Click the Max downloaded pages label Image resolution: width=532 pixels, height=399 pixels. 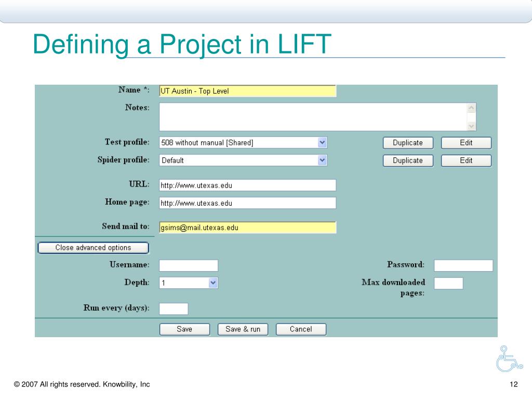click(393, 288)
